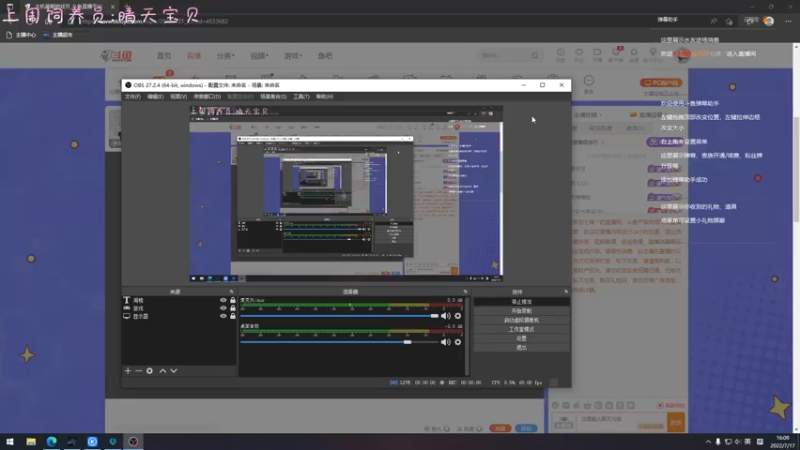Click the chat message input box

coord(621,422)
